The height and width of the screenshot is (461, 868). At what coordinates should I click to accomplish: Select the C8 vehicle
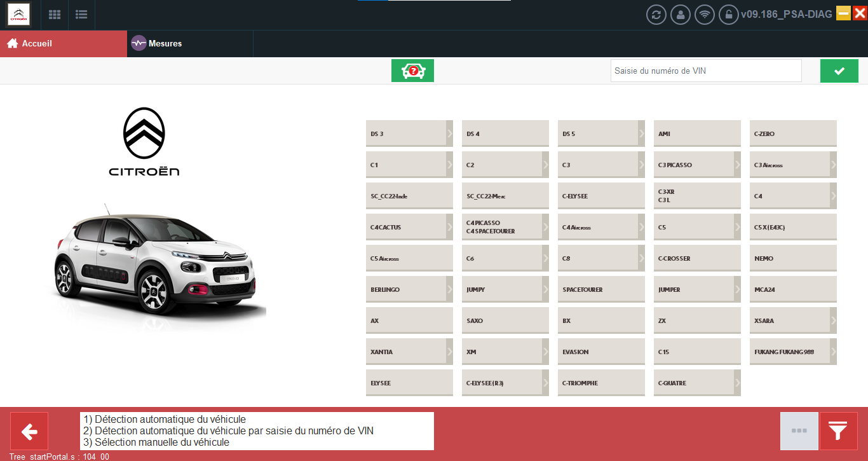point(601,258)
